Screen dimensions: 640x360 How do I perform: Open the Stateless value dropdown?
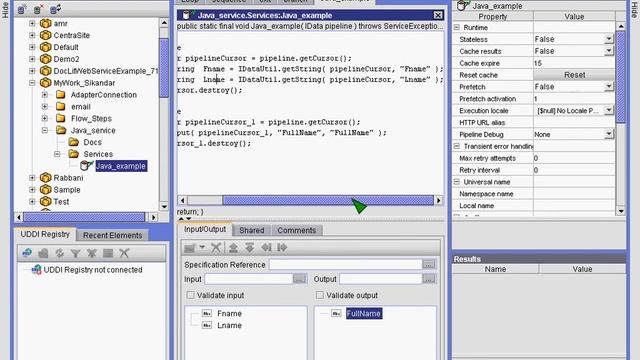pyautogui.click(x=609, y=39)
